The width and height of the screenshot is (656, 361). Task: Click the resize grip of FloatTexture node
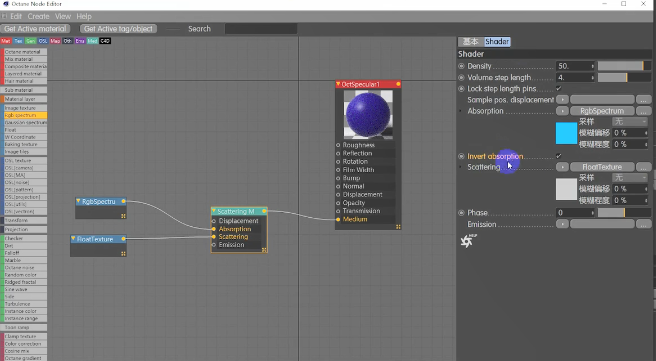click(x=123, y=253)
